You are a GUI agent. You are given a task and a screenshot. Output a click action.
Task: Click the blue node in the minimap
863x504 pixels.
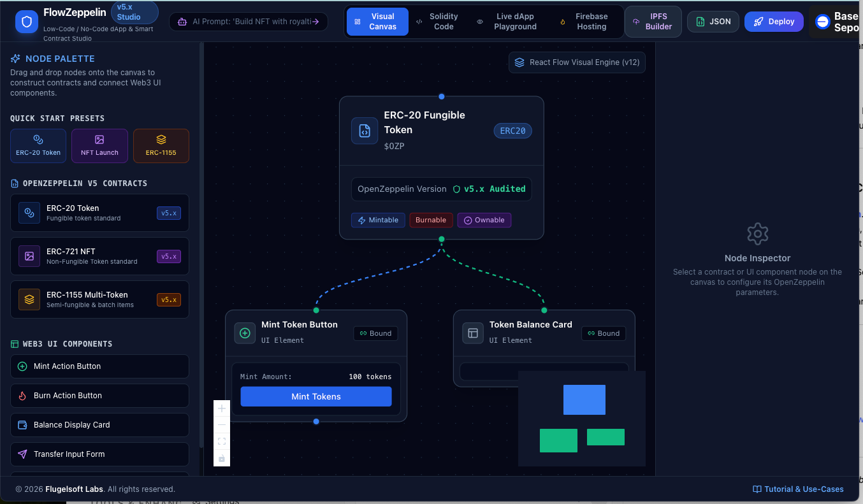584,400
